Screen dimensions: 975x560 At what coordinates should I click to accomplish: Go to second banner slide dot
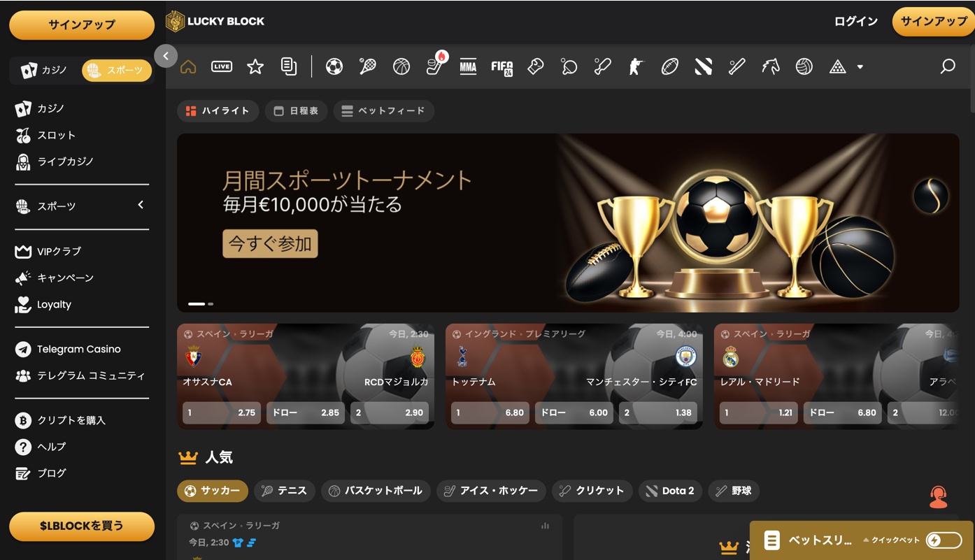[x=211, y=304]
